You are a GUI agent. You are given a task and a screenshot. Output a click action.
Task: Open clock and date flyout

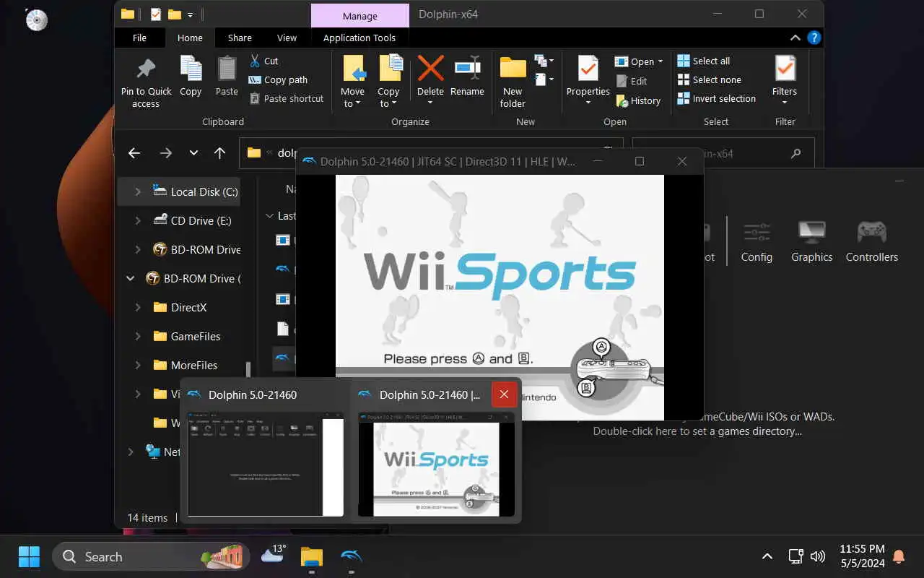pos(862,556)
